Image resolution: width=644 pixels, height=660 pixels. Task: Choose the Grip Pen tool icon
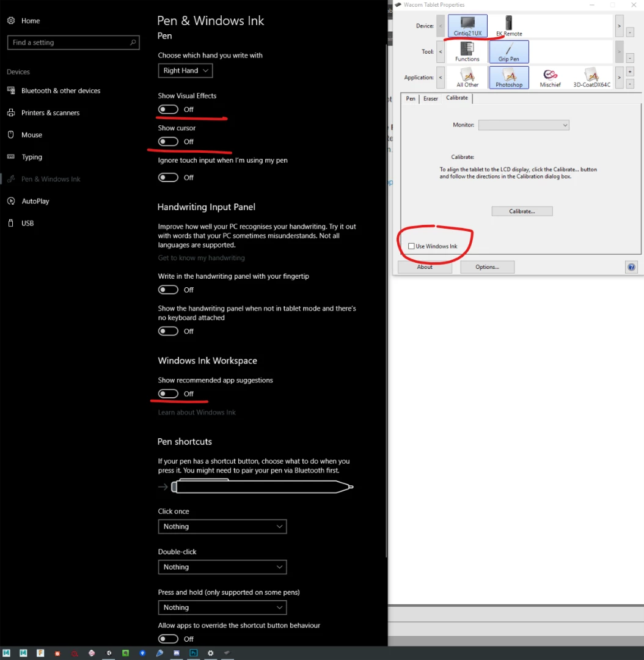tap(508, 52)
